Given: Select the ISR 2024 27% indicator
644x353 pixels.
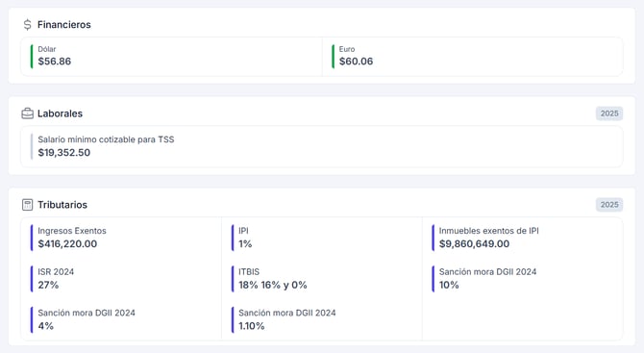Looking at the screenshot, I should click(52, 279).
